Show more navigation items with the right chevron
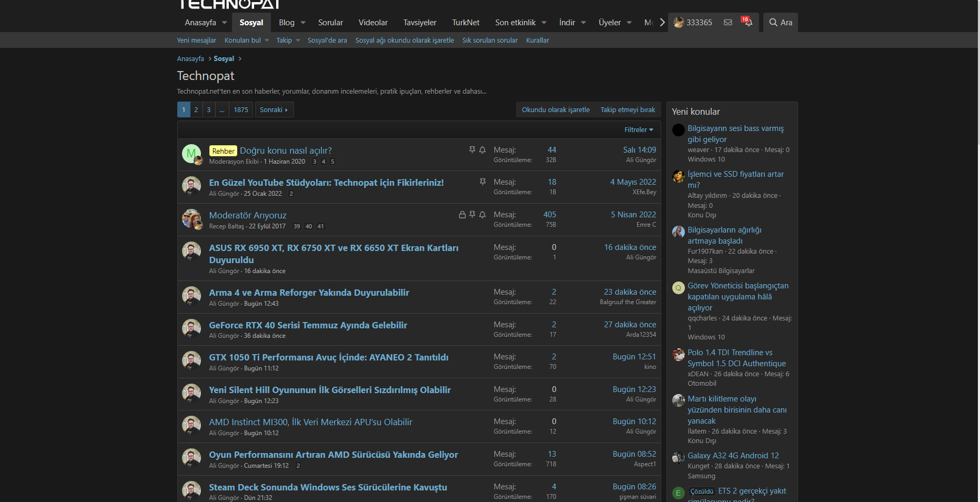This screenshot has width=980, height=502. pos(662,23)
